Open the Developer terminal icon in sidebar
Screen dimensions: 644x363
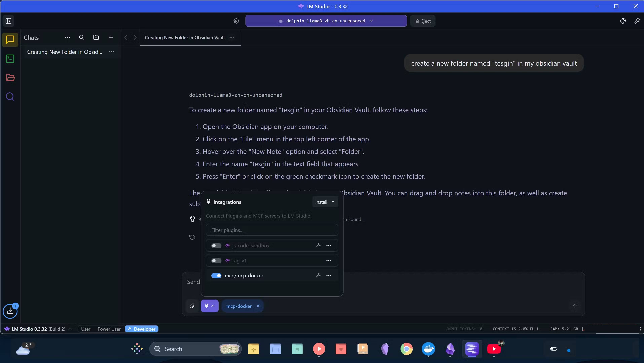10,59
